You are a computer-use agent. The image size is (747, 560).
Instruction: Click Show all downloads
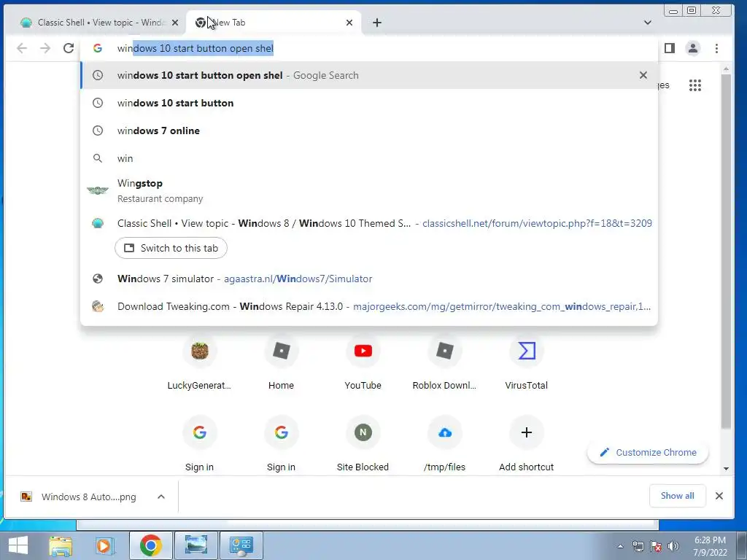[x=677, y=496]
